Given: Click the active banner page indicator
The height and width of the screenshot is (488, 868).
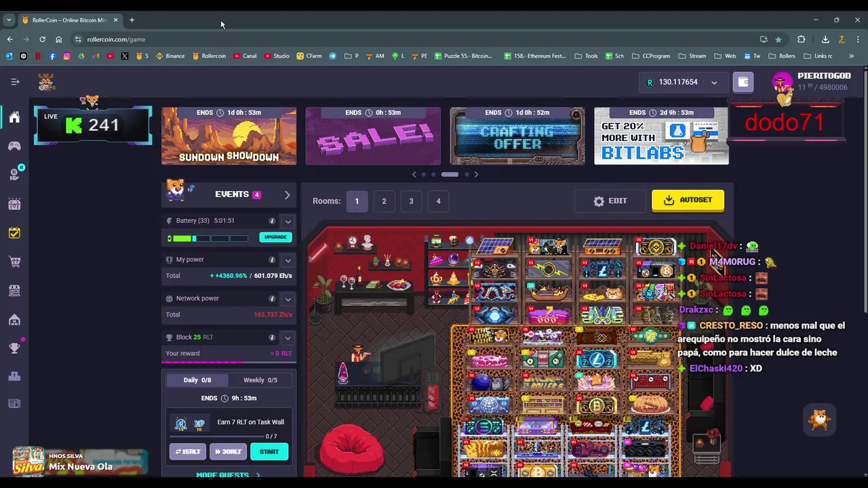Looking at the screenshot, I should point(450,174).
